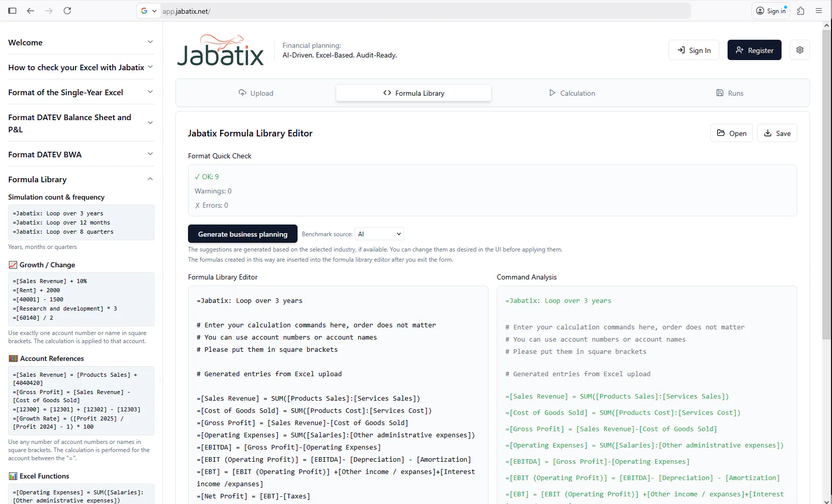This screenshot has width=832, height=504.
Task: Click the '=[60140] / 2' example line
Action: pos(33,318)
